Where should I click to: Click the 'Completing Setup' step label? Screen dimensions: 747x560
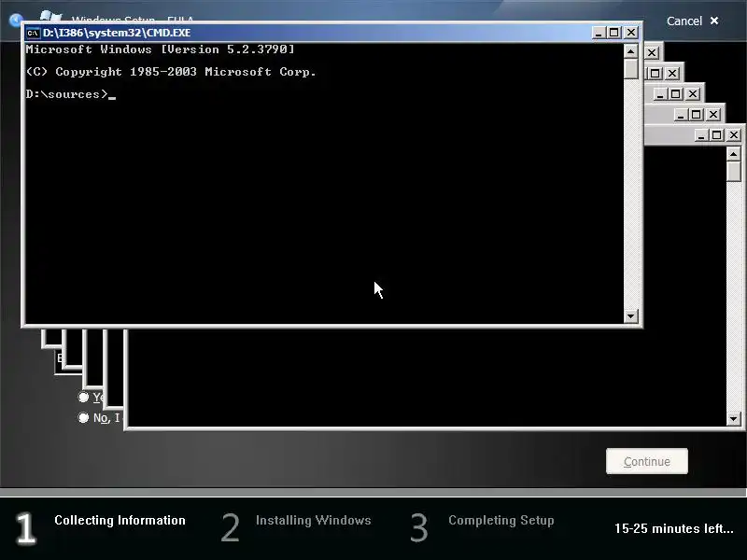pyautogui.click(x=501, y=520)
